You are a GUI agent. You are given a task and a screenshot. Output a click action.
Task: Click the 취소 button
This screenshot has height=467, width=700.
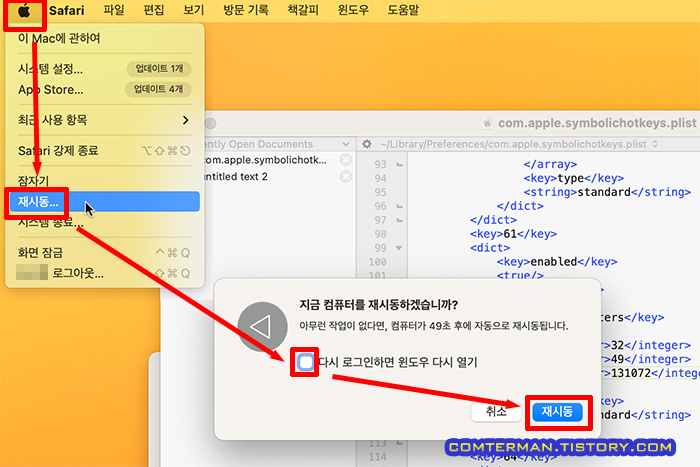pyautogui.click(x=496, y=412)
